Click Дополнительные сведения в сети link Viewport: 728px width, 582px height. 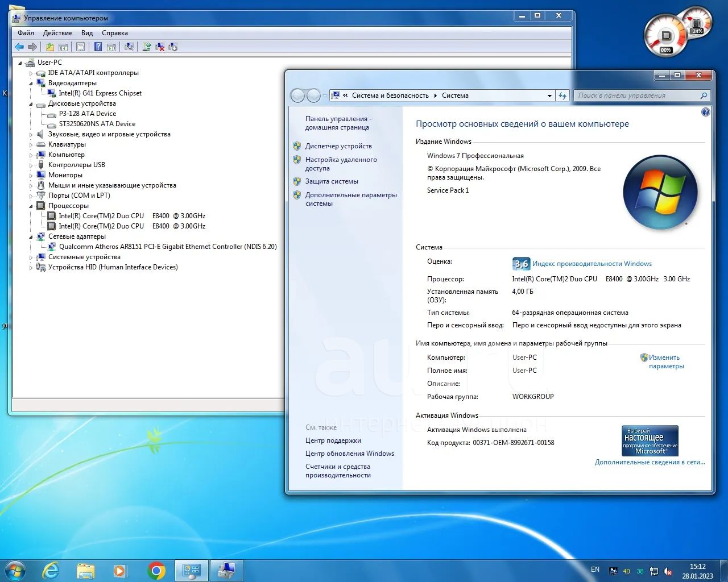pos(650,462)
